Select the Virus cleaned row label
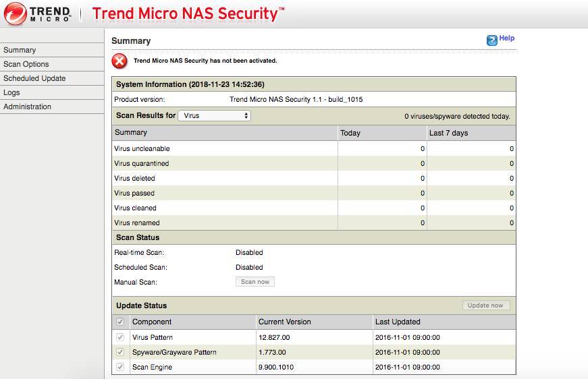This screenshot has width=588, height=379. pos(136,208)
